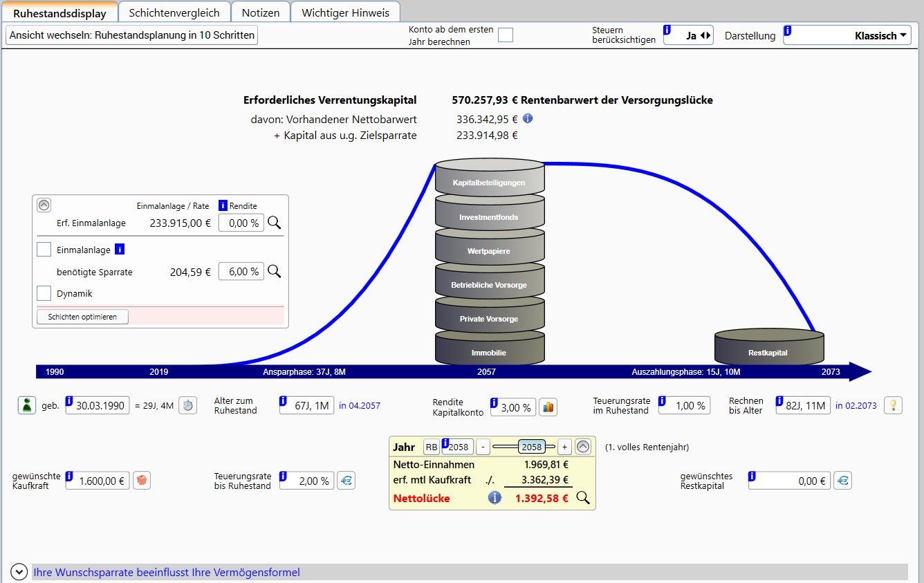Screen dimensions: 924x583
Task: Click the Rechnen bis Alter field 82J, 11M
Action: 803,405
